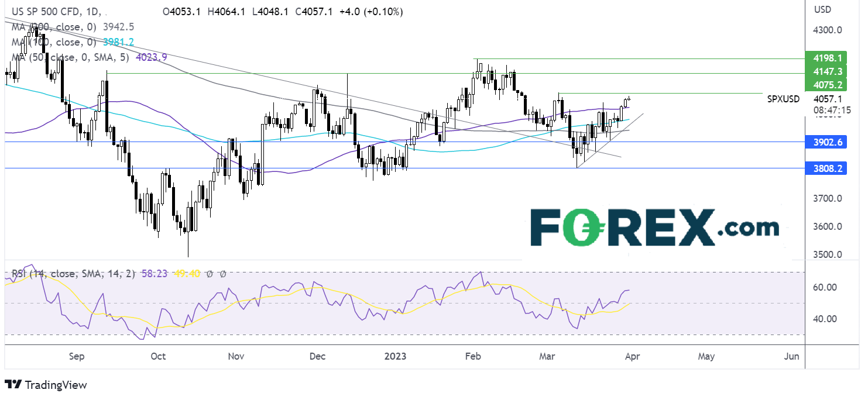The height and width of the screenshot is (400, 868).
Task: Click the RSI value 58.23
Action: point(154,273)
